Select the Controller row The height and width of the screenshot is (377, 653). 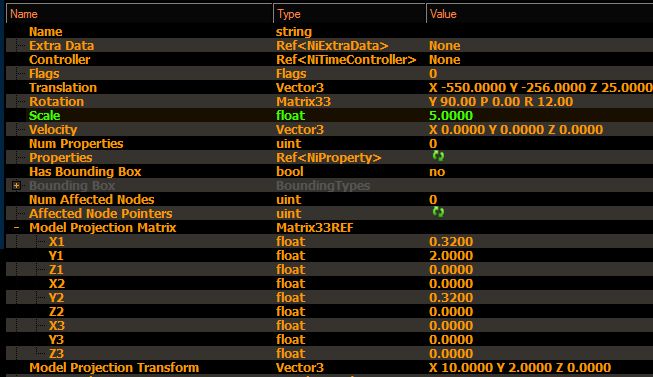tap(329, 60)
